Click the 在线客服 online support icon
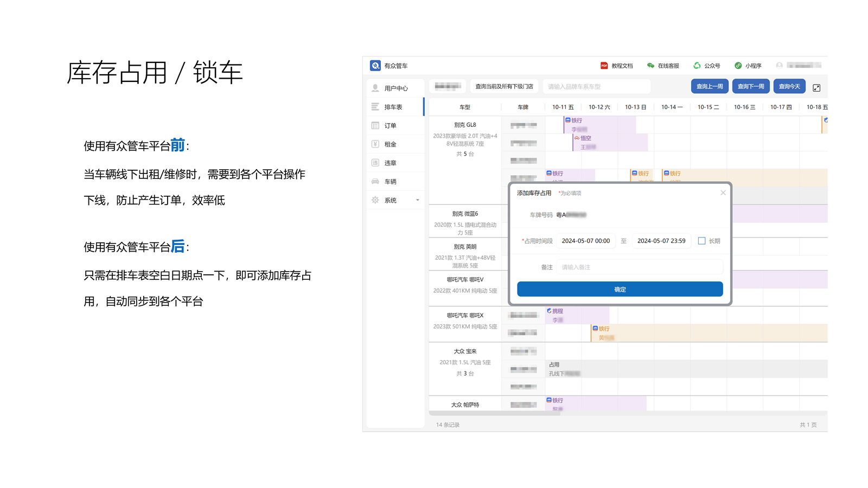This screenshot has width=868, height=488. pos(650,65)
